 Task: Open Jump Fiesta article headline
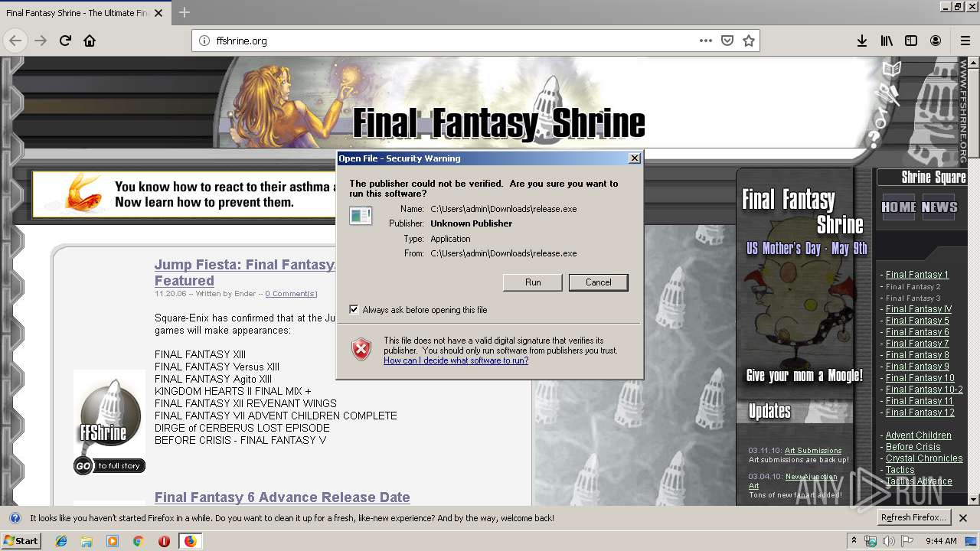[x=245, y=272]
